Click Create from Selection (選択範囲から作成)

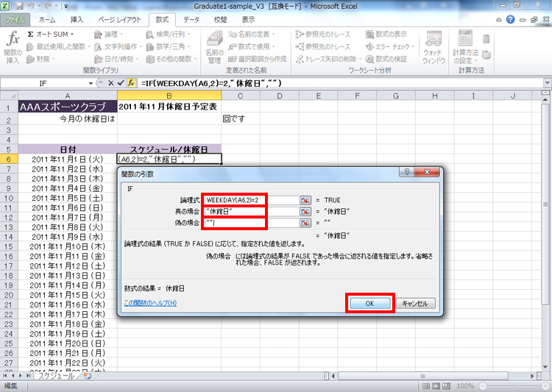[258, 59]
